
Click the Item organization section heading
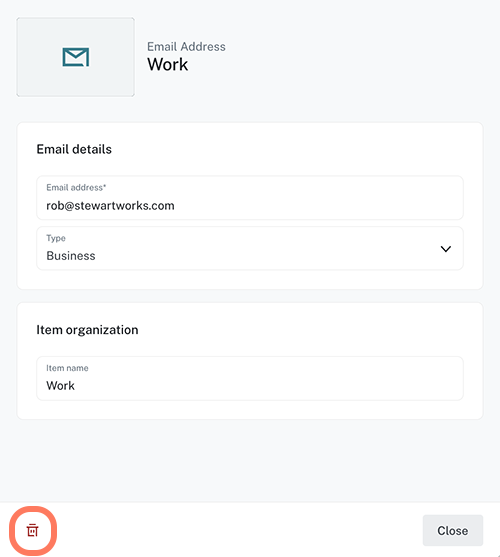click(x=87, y=330)
